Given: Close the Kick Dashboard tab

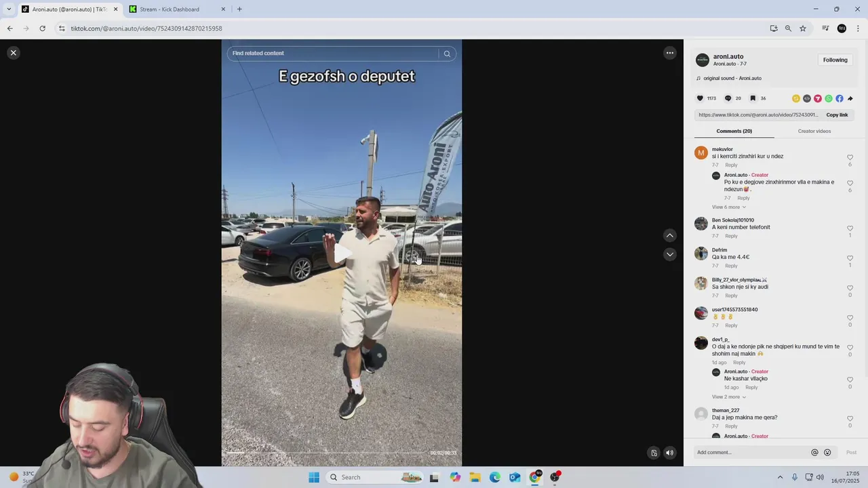Looking at the screenshot, I should click(223, 9).
